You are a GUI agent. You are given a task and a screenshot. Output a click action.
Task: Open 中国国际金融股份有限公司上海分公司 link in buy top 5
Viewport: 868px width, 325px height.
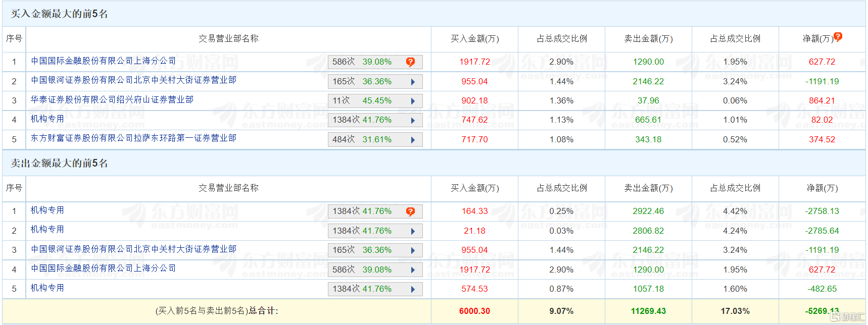(104, 61)
